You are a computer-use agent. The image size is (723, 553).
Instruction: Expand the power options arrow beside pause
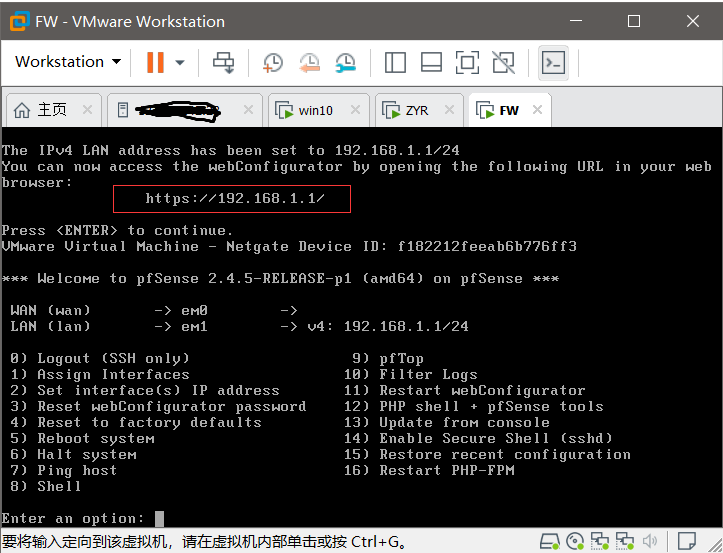click(x=180, y=62)
